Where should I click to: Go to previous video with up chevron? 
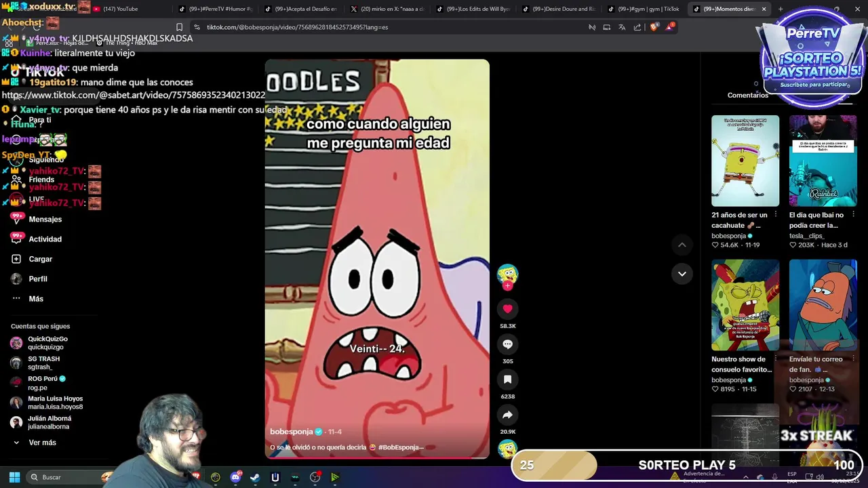682,245
